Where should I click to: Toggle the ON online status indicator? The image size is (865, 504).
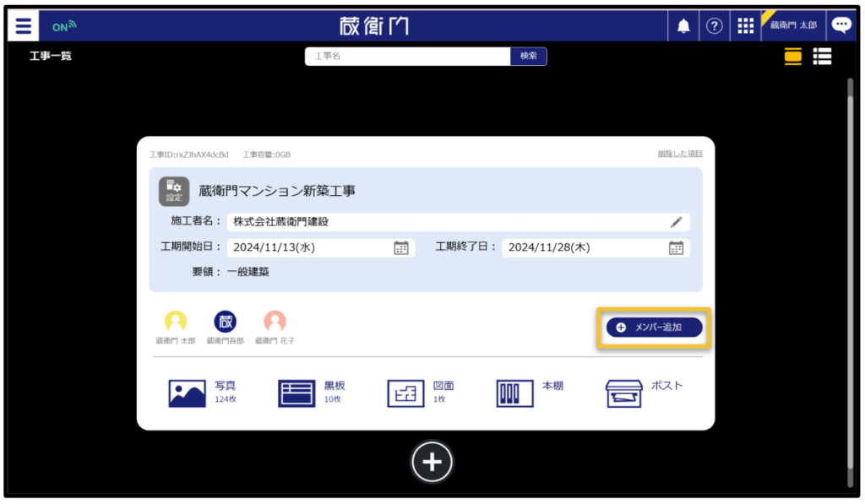point(64,26)
